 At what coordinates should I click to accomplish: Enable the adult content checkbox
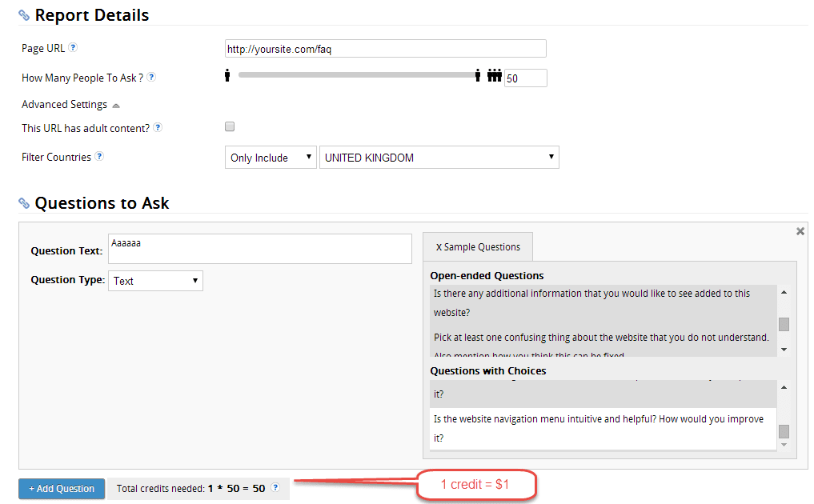point(230,126)
